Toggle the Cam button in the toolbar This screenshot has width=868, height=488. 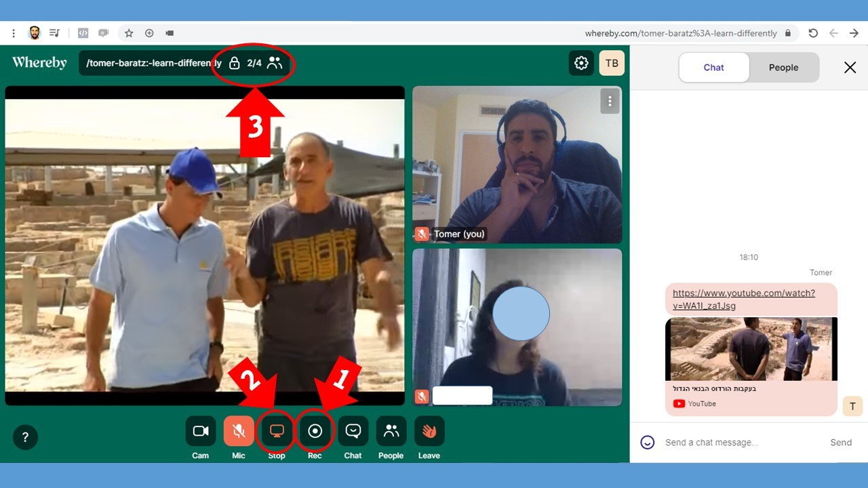(200, 431)
